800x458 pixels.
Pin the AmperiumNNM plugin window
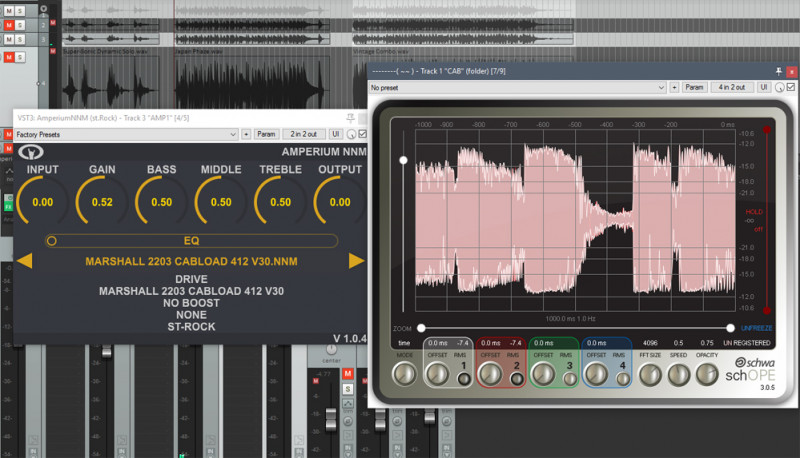349,117
